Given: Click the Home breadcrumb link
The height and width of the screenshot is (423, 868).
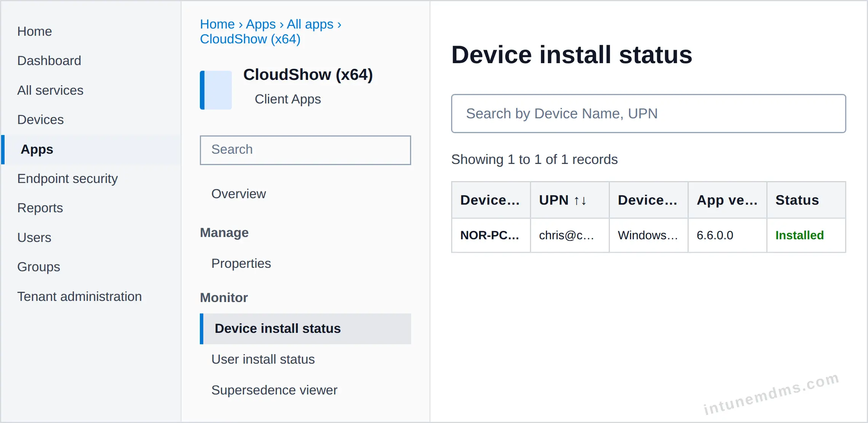Looking at the screenshot, I should [217, 24].
